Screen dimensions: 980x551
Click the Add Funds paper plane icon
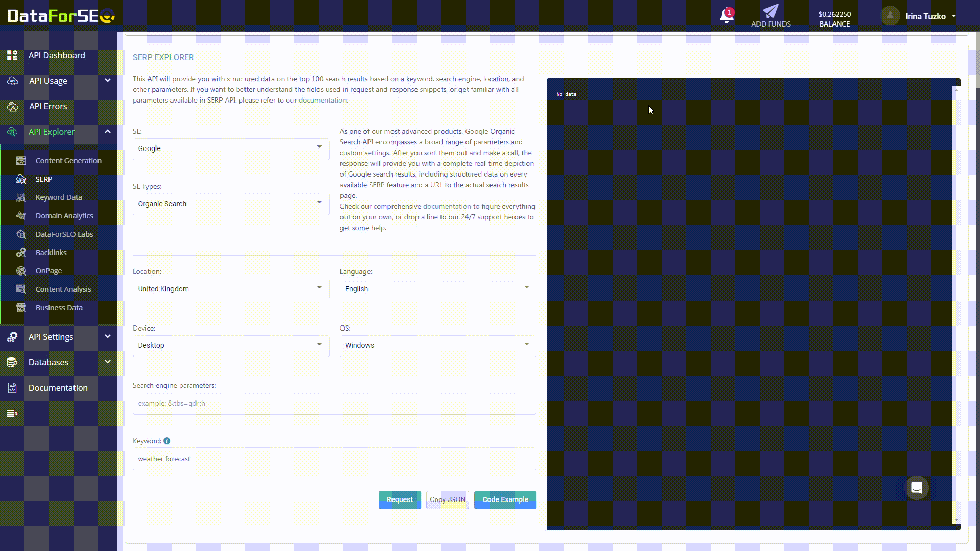[x=771, y=11]
